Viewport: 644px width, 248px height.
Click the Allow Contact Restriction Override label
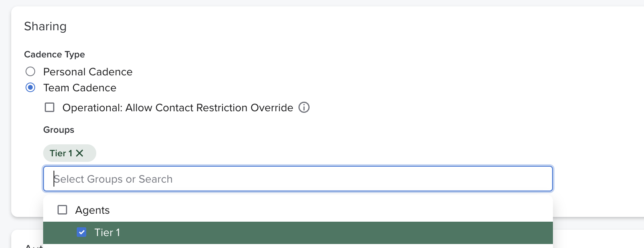tap(178, 108)
